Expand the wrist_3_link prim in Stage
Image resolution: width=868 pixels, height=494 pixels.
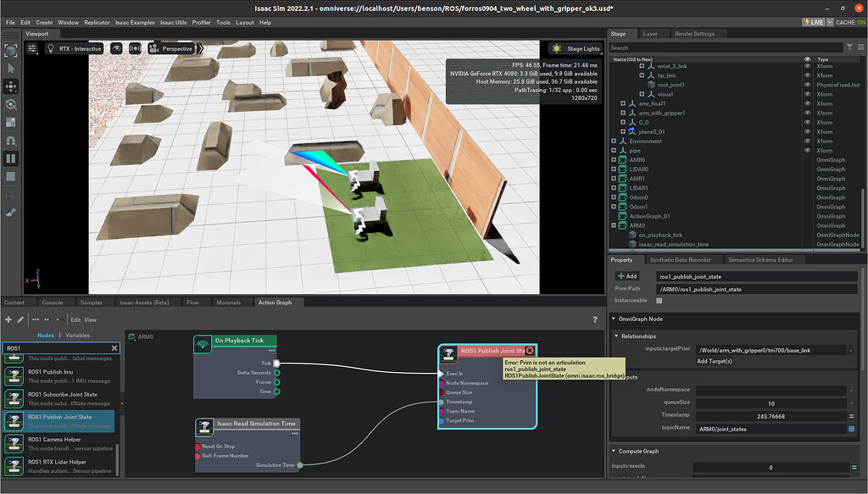coord(642,66)
